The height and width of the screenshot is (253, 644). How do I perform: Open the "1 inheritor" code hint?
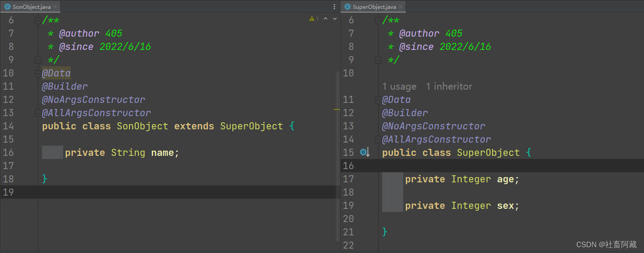449,87
